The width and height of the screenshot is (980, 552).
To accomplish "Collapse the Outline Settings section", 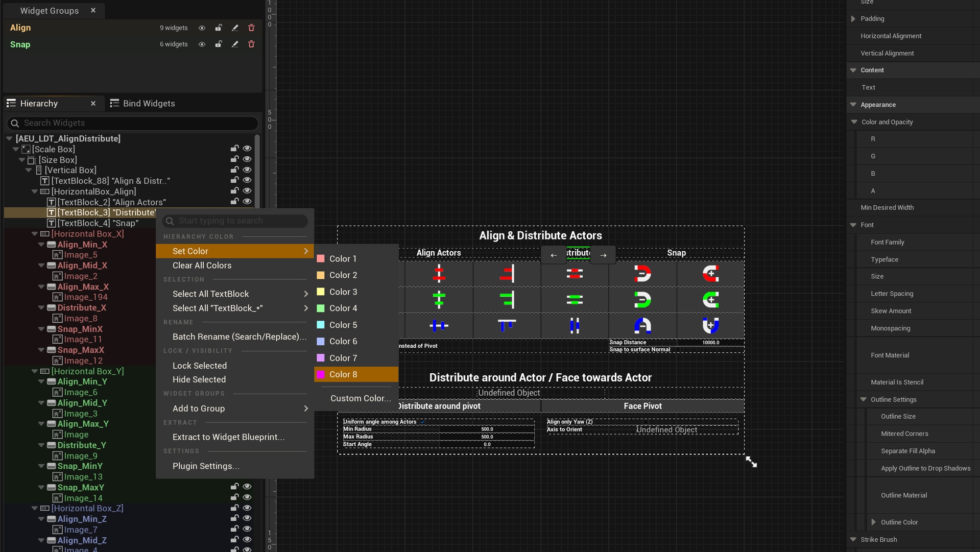I will [864, 399].
